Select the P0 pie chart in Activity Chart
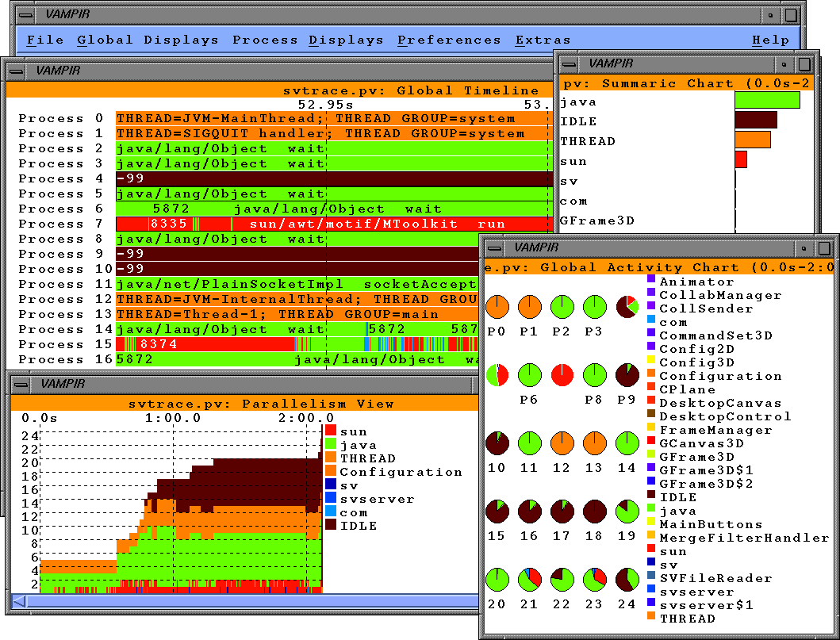Viewport: 840px width, 640px height. [497, 307]
